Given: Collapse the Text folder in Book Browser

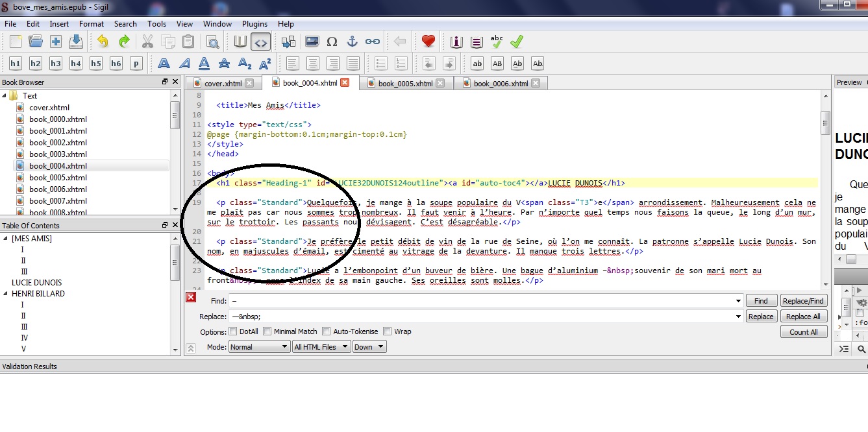Looking at the screenshot, I should pos(5,96).
